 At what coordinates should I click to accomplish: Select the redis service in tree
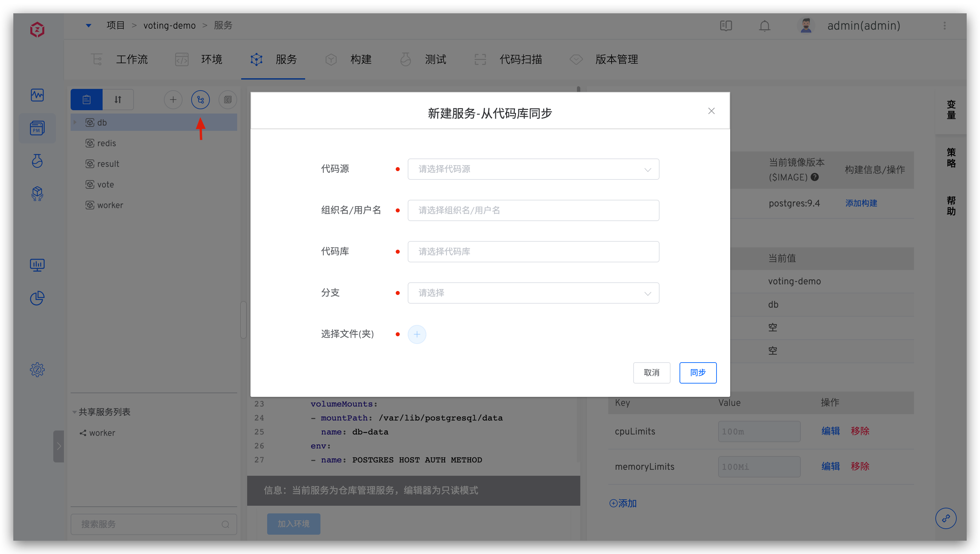(106, 143)
